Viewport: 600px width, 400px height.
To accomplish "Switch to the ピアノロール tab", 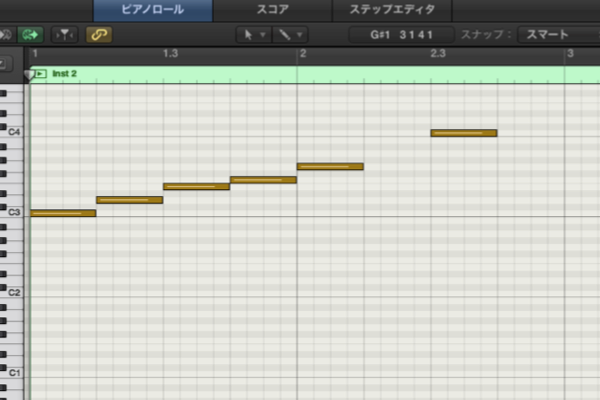I will click(x=153, y=10).
